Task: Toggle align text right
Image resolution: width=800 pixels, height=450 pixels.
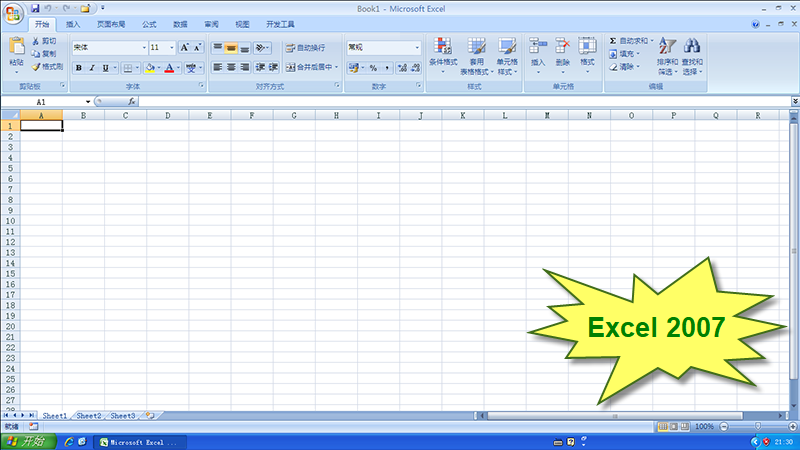Action: click(x=244, y=67)
